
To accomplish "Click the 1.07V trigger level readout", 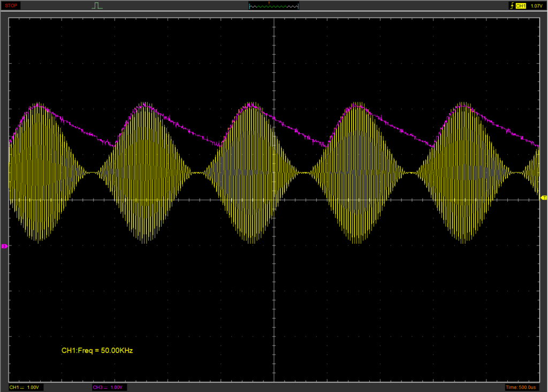I will pyautogui.click(x=537, y=6).
